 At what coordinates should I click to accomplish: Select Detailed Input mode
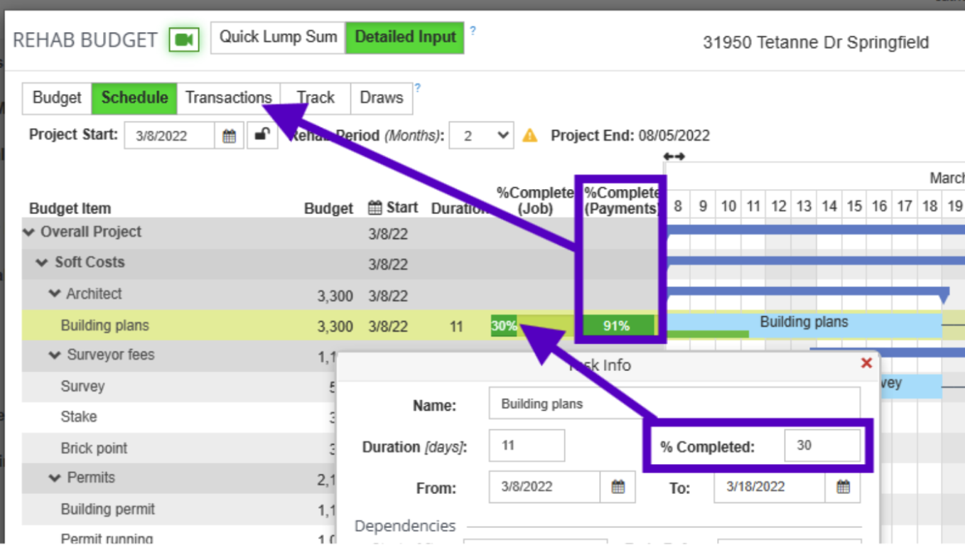[x=405, y=37]
